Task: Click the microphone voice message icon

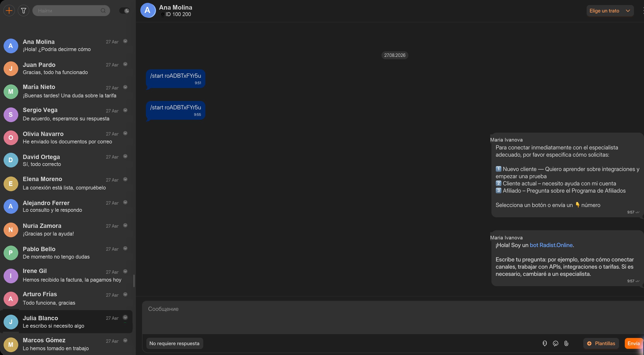Action: coord(544,343)
